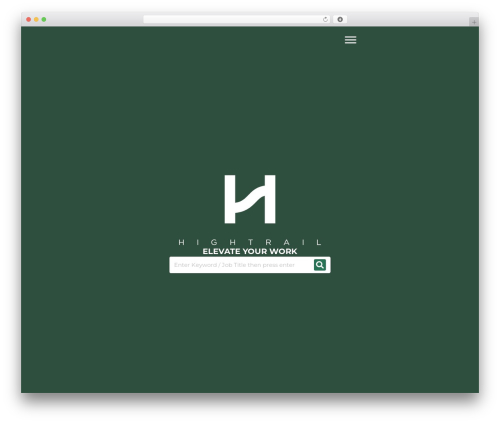Click the Hightrail H logo
This screenshot has height=423, width=500.
[250, 199]
